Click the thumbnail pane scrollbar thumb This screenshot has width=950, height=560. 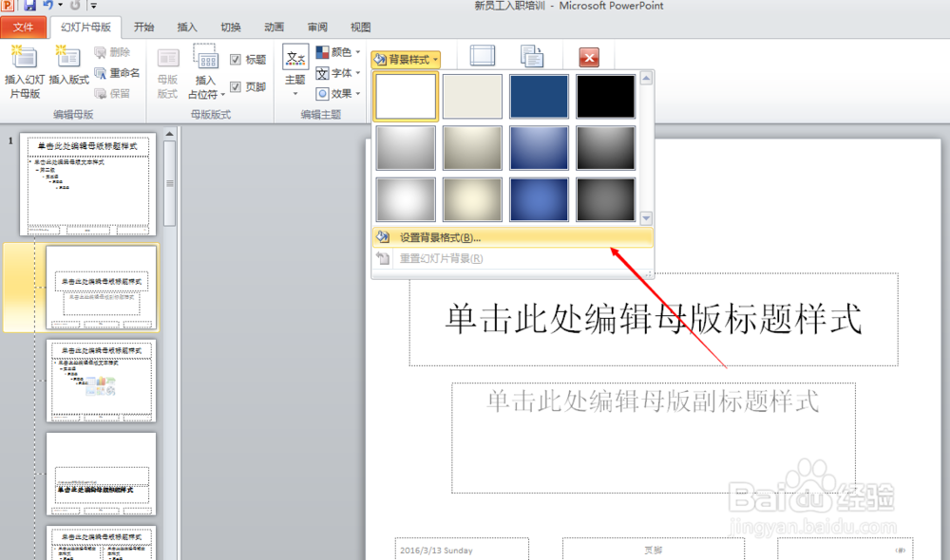coord(170,183)
